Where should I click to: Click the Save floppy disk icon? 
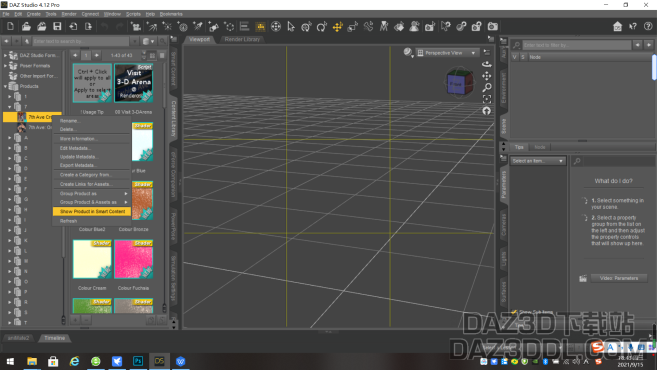(57, 26)
